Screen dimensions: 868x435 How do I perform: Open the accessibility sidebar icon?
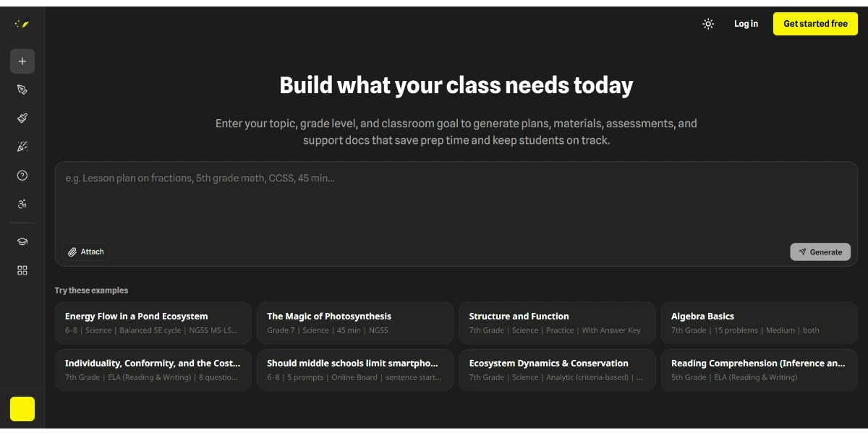coord(22,204)
